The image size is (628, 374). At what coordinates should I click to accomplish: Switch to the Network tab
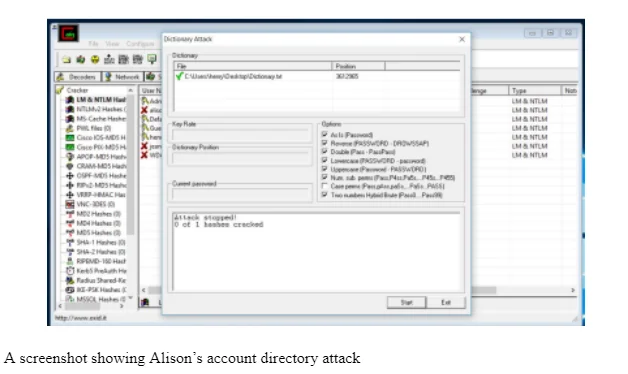(123, 77)
